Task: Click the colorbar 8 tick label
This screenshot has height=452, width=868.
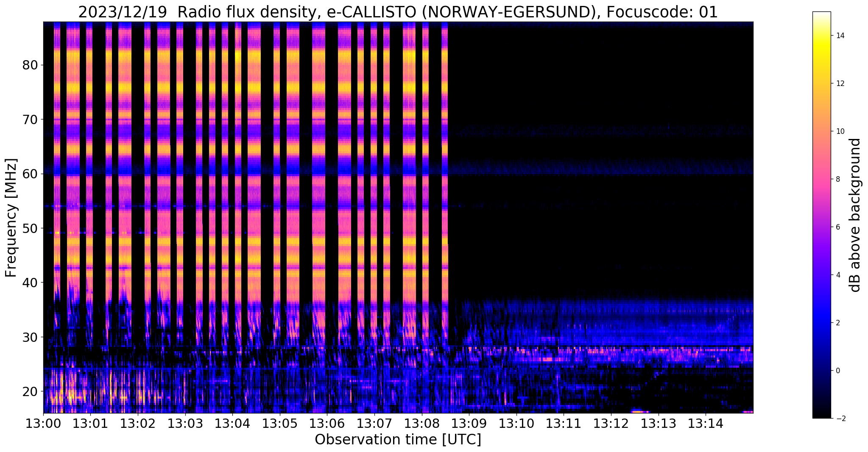Action: click(838, 179)
